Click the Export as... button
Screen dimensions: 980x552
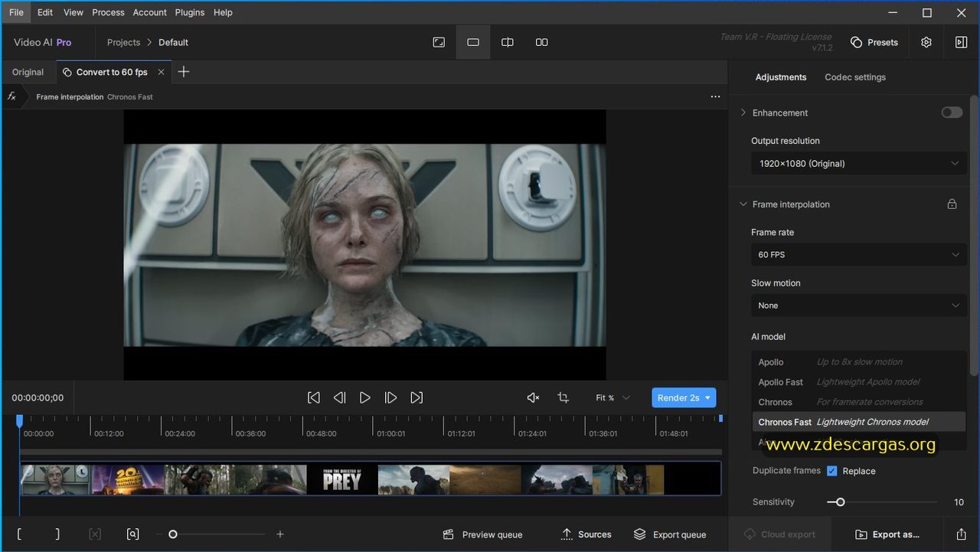tap(887, 534)
